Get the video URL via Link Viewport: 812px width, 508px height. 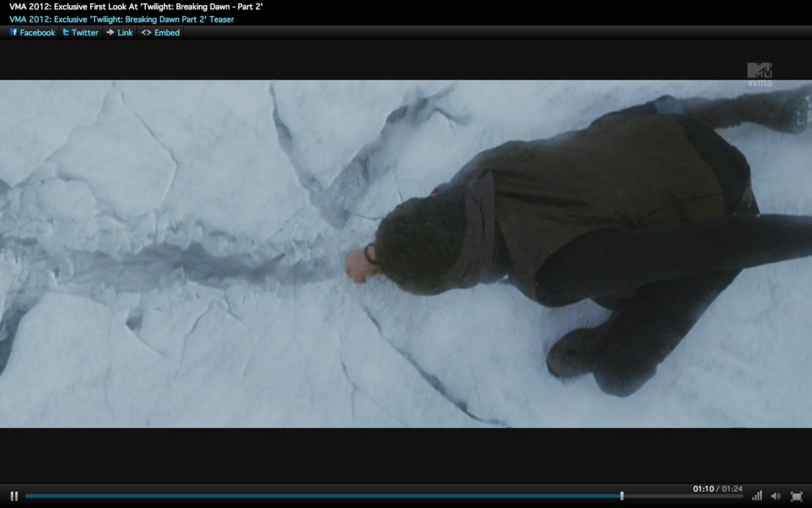125,33
